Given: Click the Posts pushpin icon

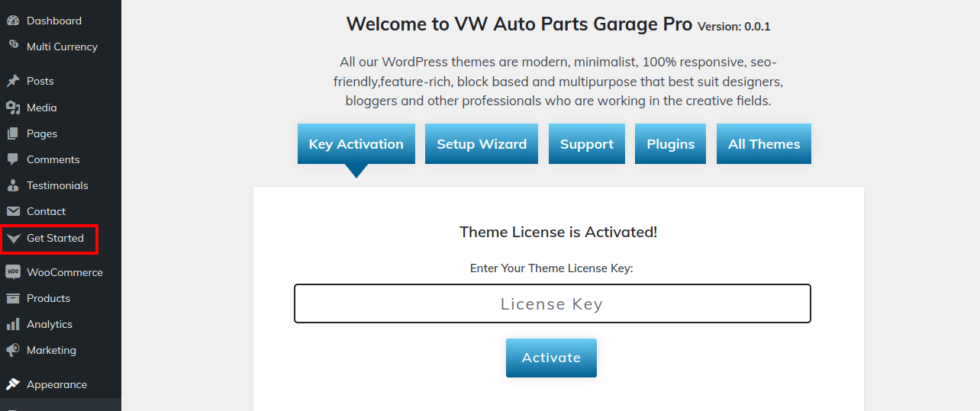Looking at the screenshot, I should 13,81.
